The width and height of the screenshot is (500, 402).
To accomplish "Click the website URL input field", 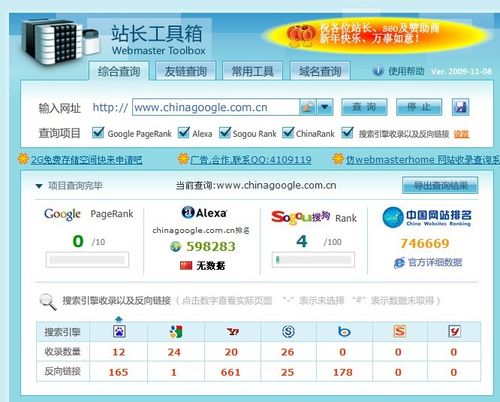I will click(x=216, y=107).
